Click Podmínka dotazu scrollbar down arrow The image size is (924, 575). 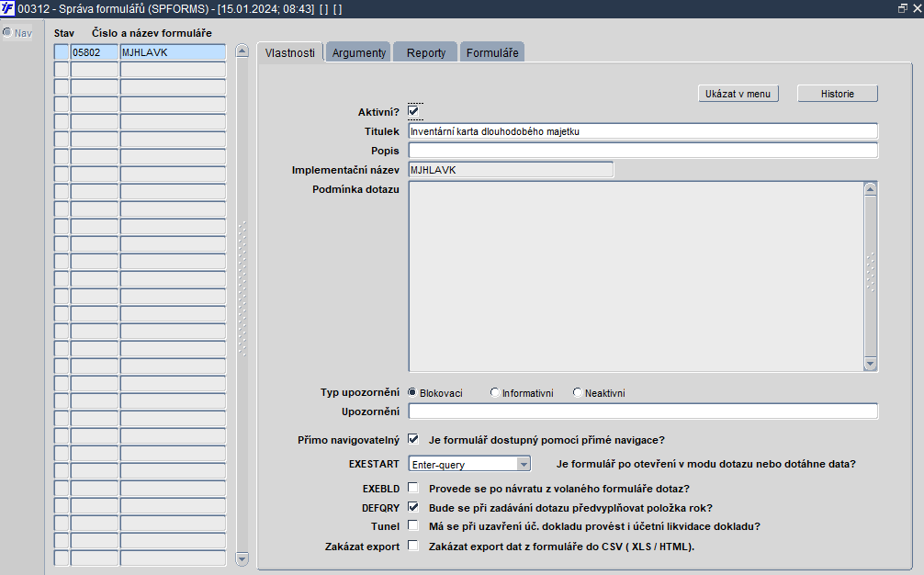click(871, 364)
